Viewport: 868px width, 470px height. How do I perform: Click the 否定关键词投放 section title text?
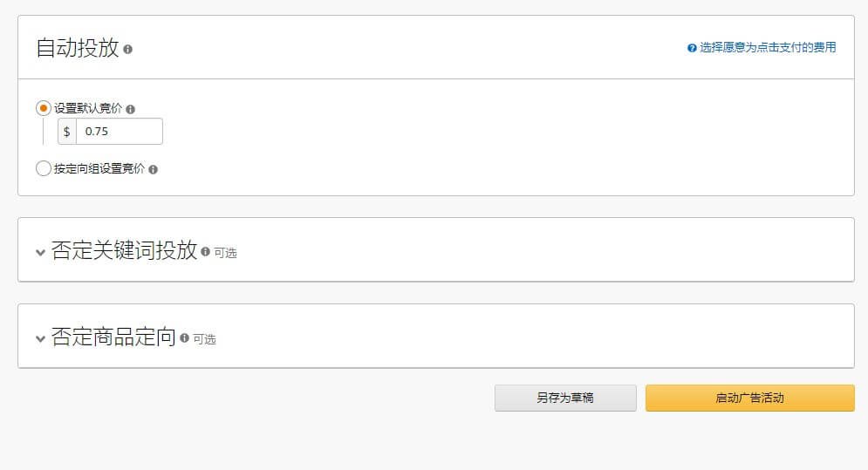click(x=124, y=251)
